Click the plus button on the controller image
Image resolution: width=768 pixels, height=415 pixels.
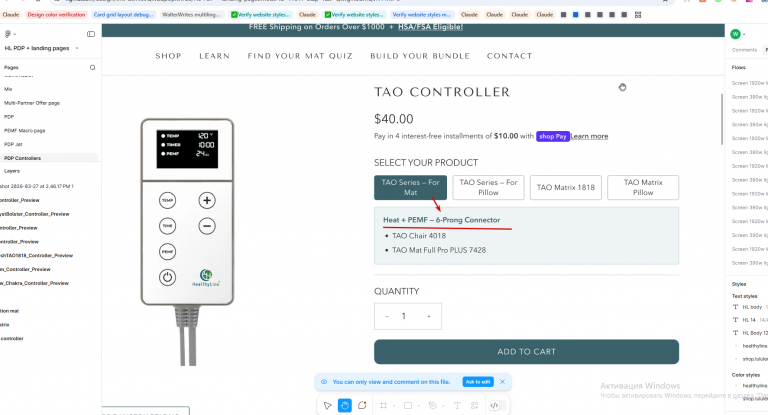coord(207,200)
